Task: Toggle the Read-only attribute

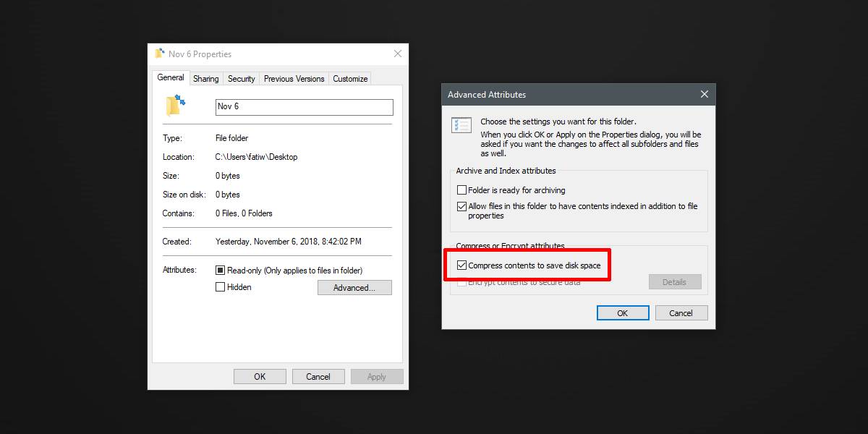Action: click(x=219, y=269)
